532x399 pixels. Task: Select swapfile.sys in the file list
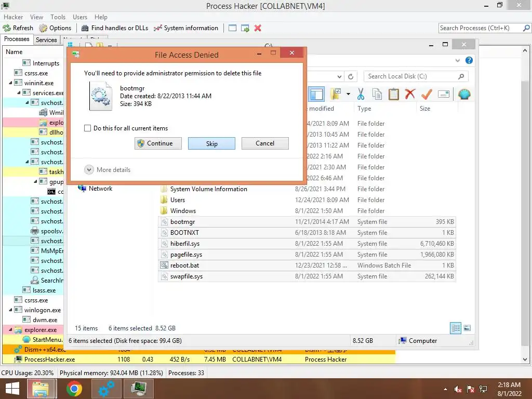coord(307,276)
